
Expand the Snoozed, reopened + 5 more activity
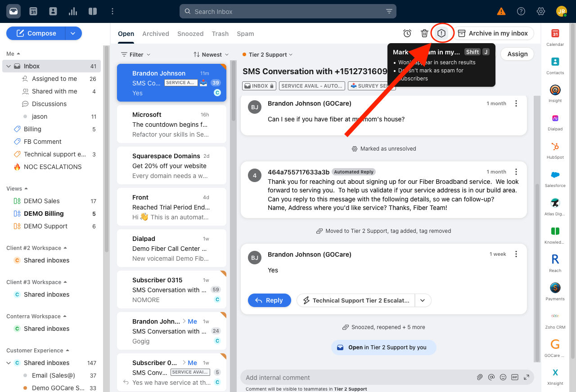point(383,327)
